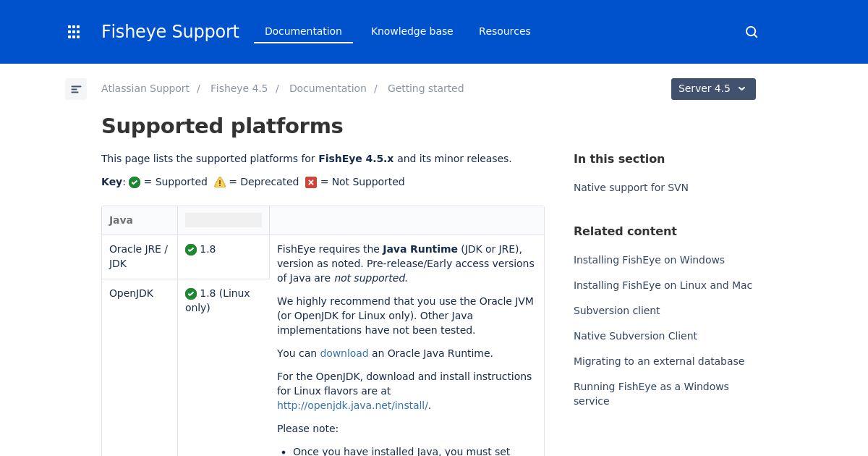Open Documentation breadcrumb link

point(328,88)
